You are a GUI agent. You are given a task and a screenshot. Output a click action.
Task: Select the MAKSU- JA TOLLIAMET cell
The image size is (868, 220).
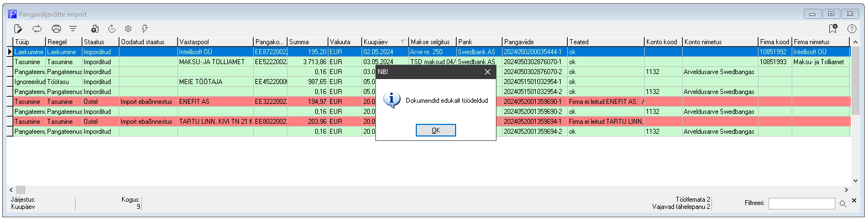click(x=216, y=62)
